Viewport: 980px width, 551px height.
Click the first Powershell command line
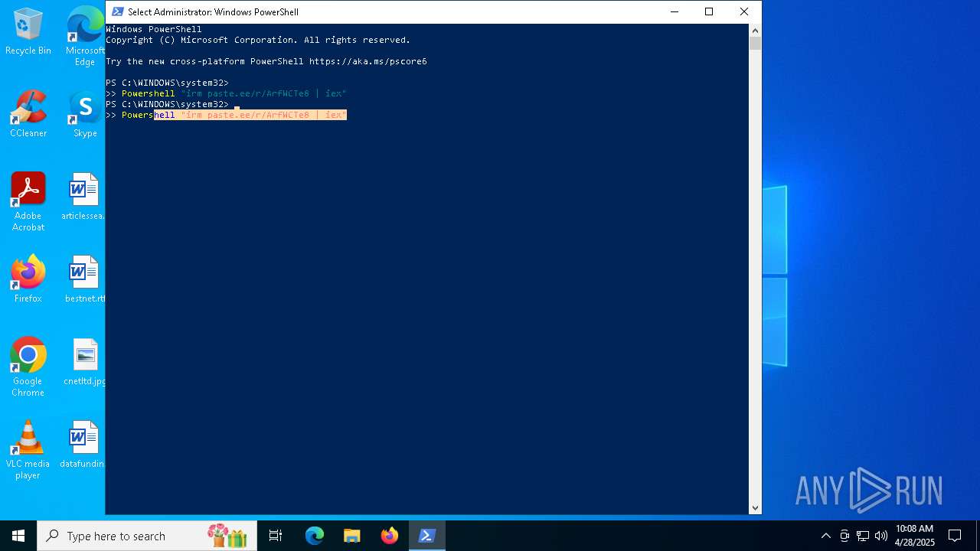click(234, 93)
